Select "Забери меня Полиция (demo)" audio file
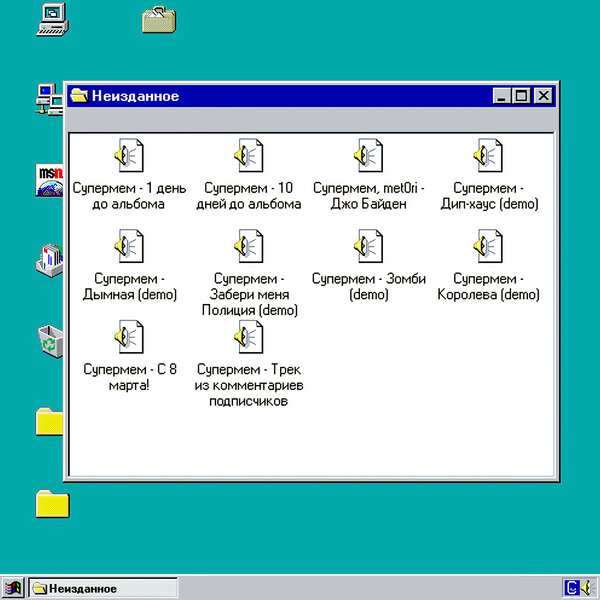This screenshot has height=600, width=600. click(248, 247)
